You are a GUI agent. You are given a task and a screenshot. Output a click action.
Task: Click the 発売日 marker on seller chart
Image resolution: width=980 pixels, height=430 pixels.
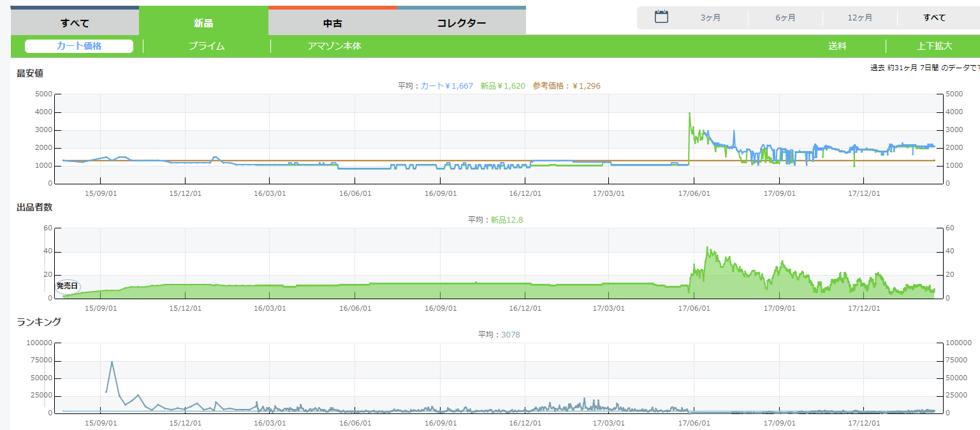[67, 286]
